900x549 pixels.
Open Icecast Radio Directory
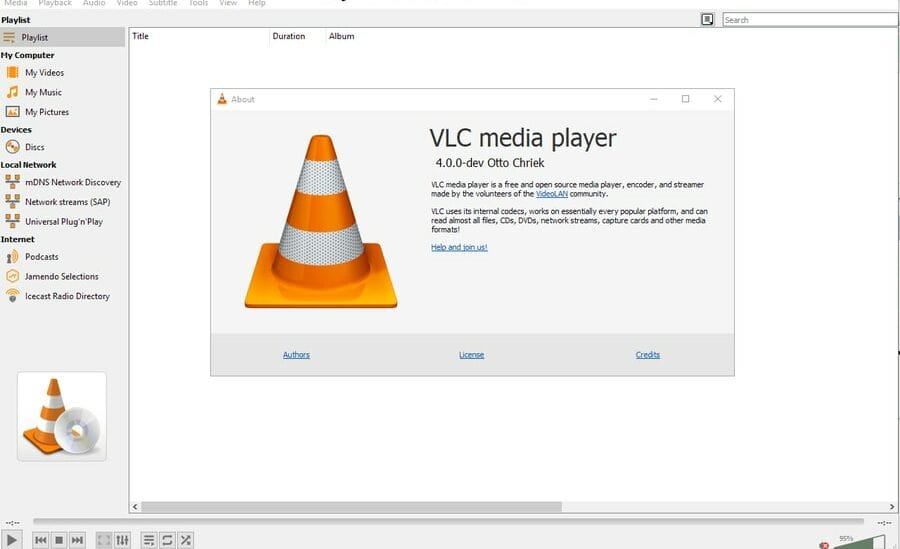point(67,296)
